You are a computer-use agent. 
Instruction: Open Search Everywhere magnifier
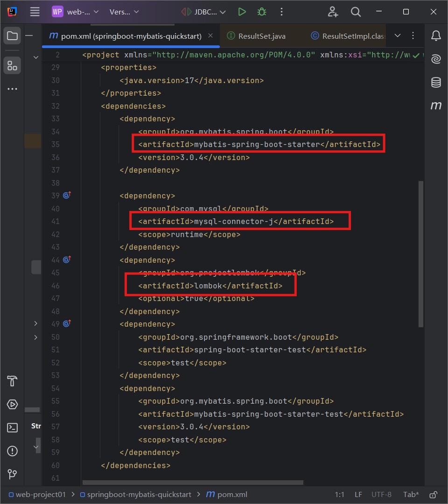point(356,12)
